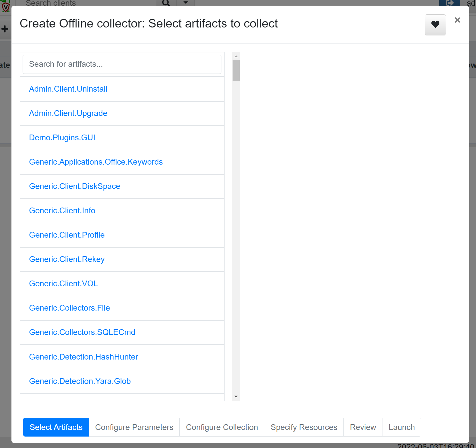Click the plus icon in background window
The image size is (476, 448).
pyautogui.click(x=5, y=29)
